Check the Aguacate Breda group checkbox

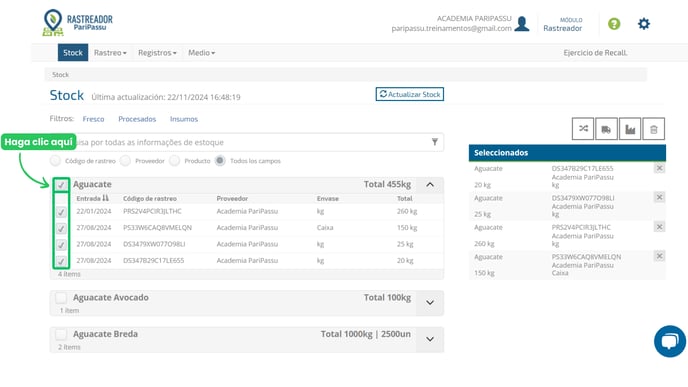[61, 334]
